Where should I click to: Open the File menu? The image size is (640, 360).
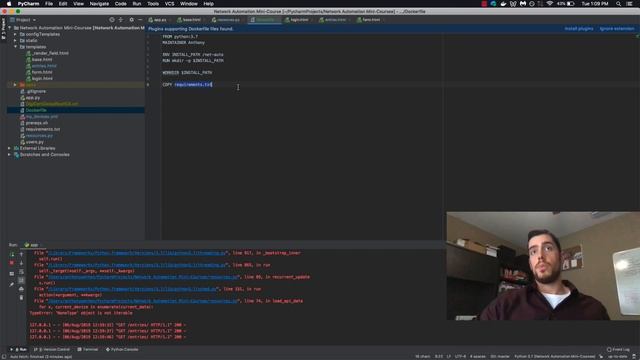pyautogui.click(x=49, y=4)
